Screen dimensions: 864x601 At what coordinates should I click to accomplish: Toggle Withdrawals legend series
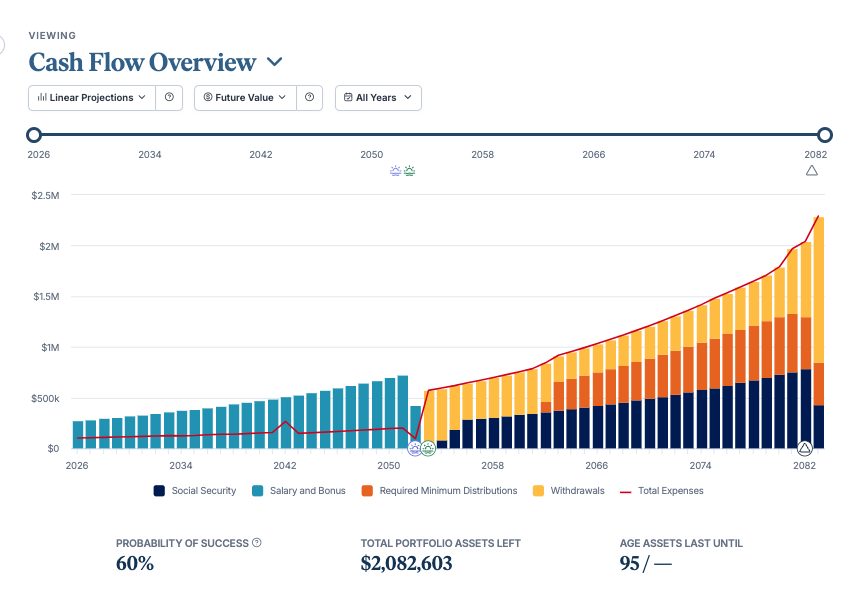pyautogui.click(x=569, y=491)
